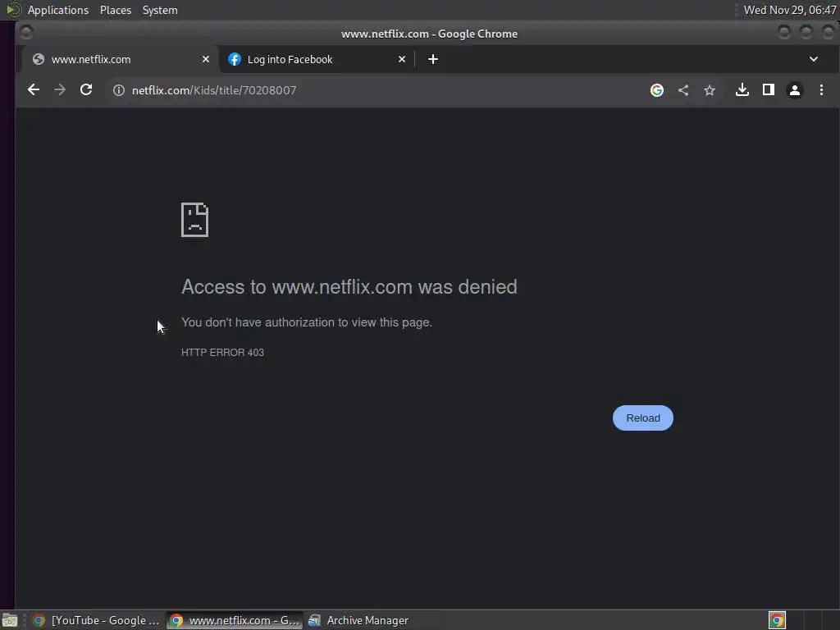
Task: Click the forward navigation arrow
Action: (x=59, y=90)
